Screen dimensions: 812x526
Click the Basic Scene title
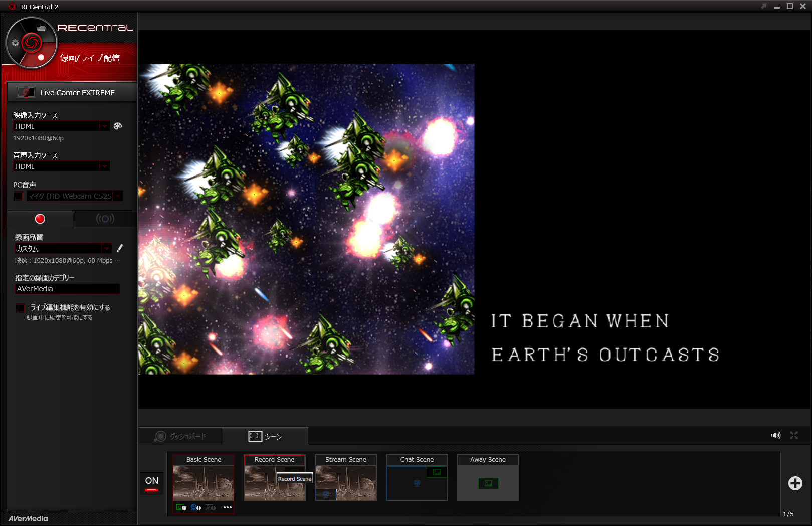(x=204, y=460)
